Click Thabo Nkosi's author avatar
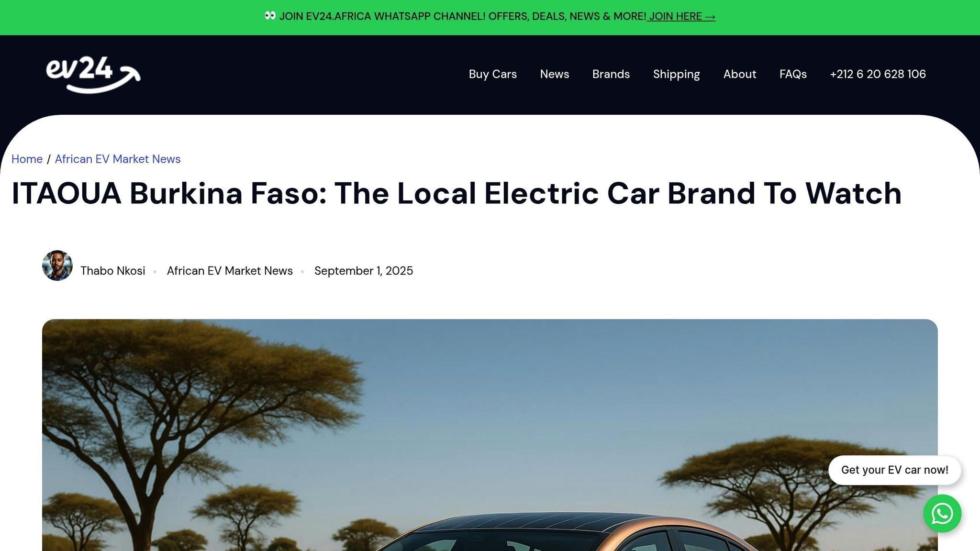The image size is (980, 551). (x=57, y=265)
